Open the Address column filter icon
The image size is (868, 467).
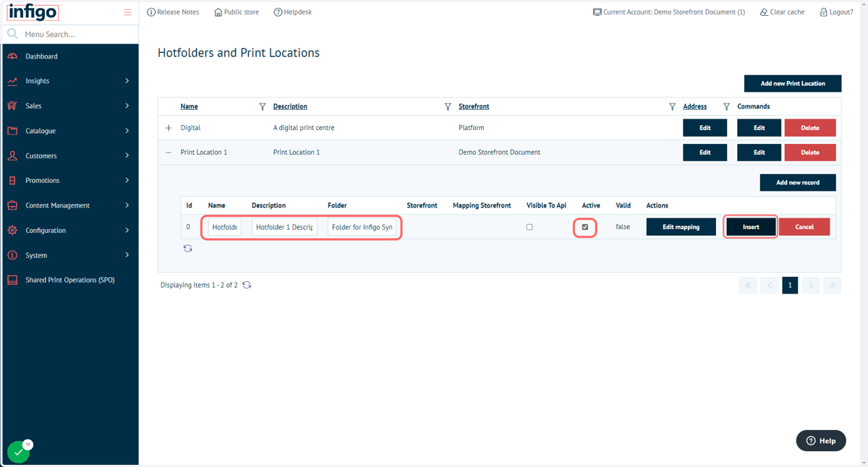coord(726,106)
